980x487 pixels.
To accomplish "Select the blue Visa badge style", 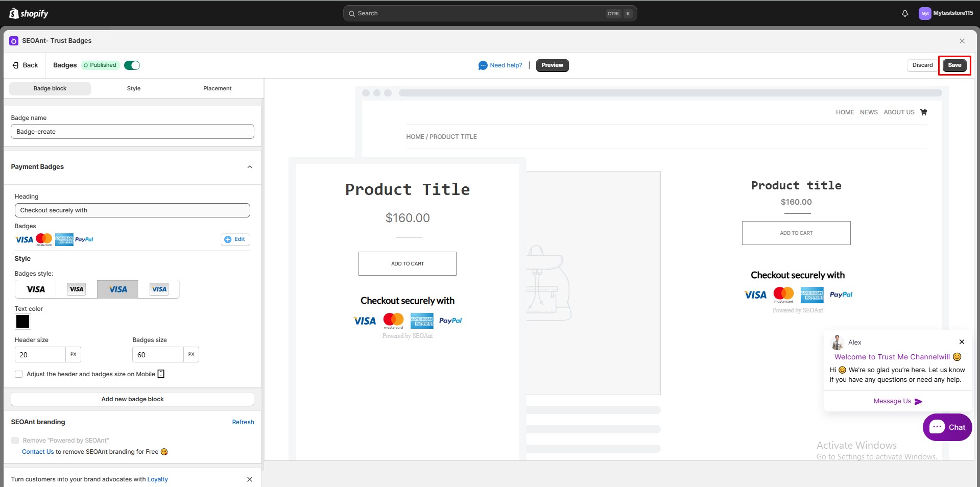I will tap(118, 289).
